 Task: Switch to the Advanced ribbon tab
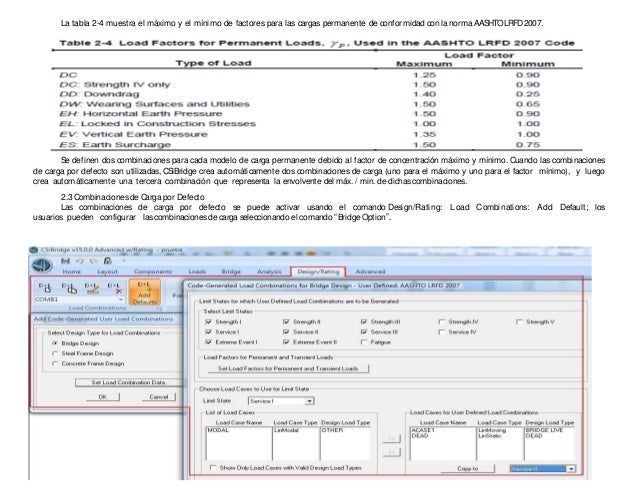[x=370, y=271]
